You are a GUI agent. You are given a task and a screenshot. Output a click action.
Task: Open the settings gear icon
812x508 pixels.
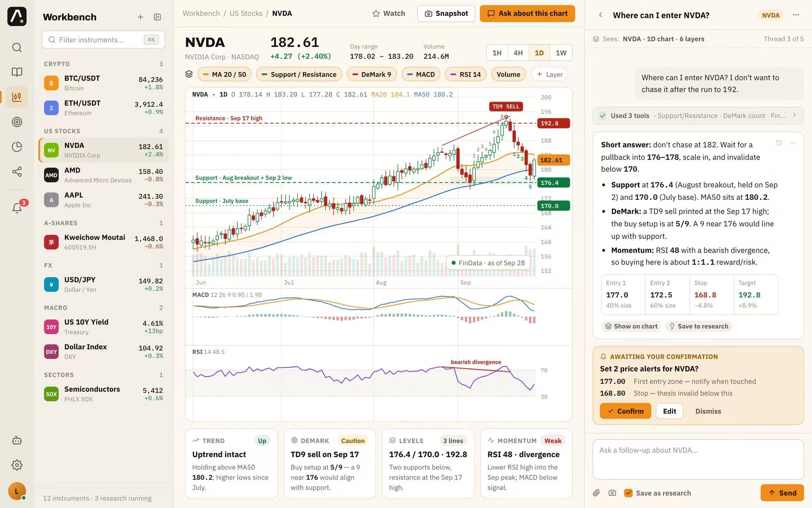click(17, 465)
